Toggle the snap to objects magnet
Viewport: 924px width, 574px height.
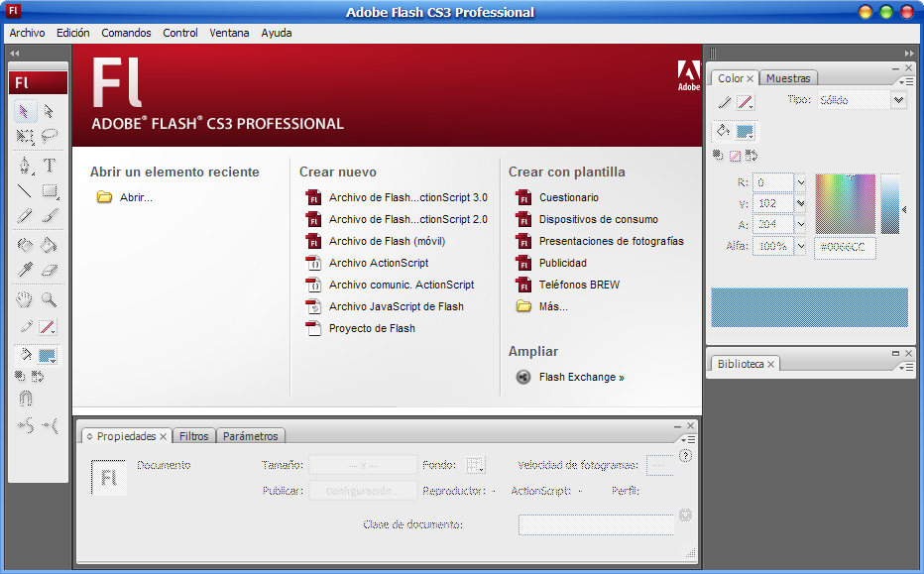(x=26, y=399)
